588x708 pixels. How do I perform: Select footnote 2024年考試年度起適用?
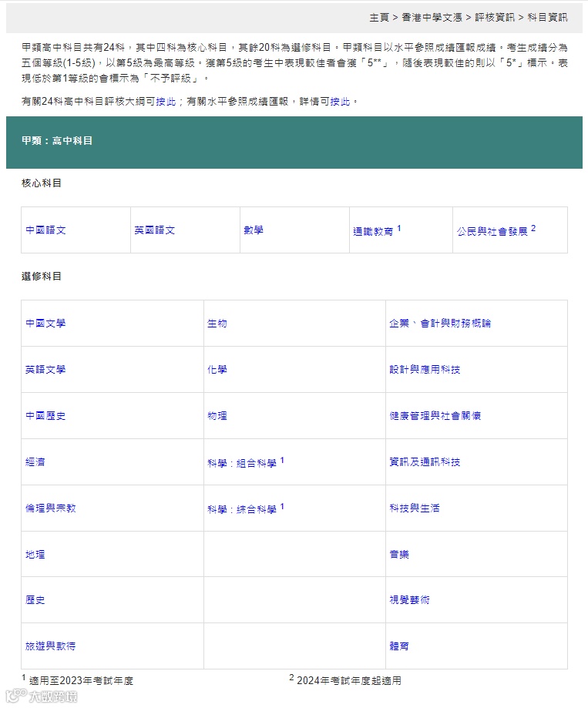348,681
